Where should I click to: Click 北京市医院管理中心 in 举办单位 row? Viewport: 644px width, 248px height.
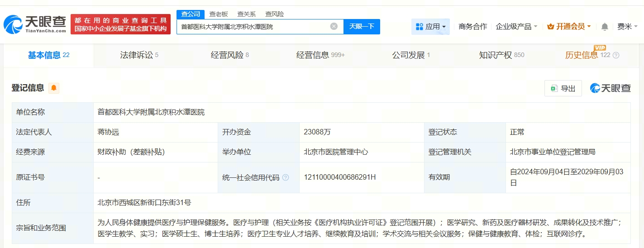click(x=336, y=152)
